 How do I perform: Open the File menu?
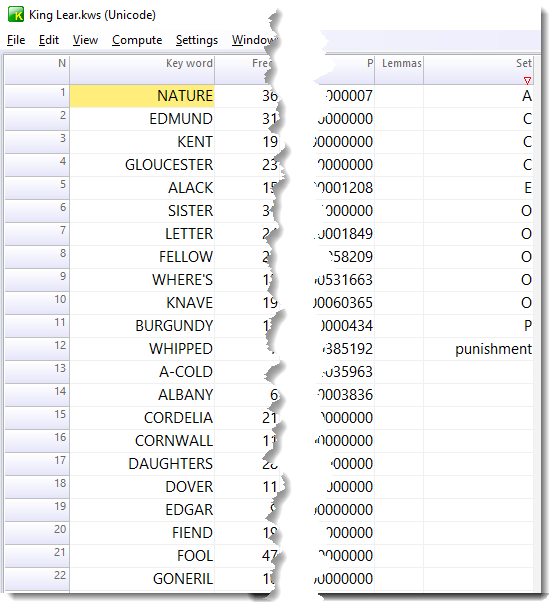(x=16, y=40)
